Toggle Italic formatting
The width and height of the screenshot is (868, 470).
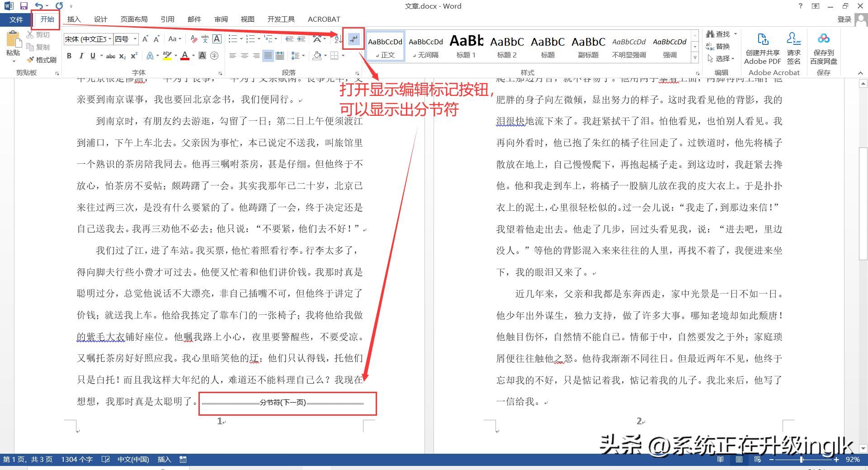click(x=81, y=56)
